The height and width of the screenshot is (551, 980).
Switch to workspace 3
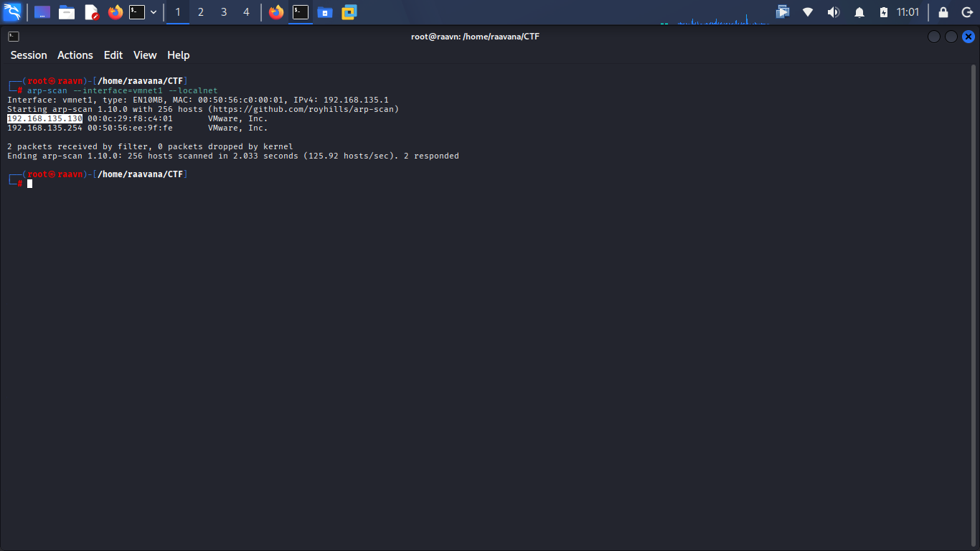(224, 12)
